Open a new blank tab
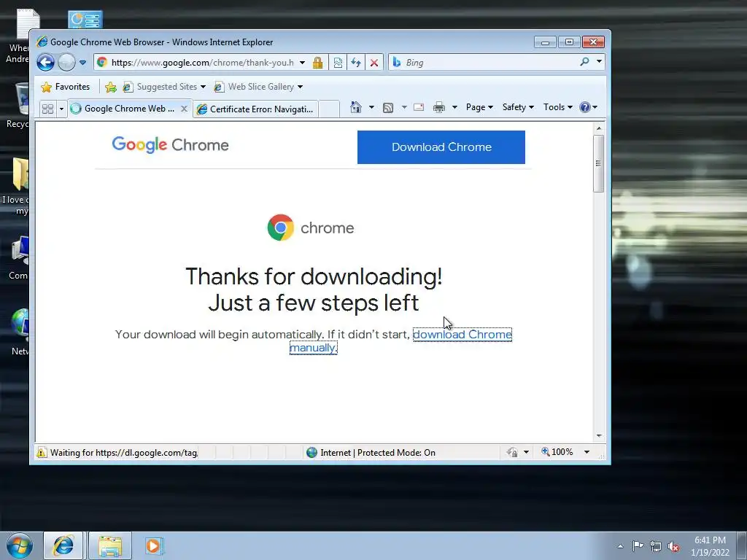This screenshot has height=560, width=747. [x=329, y=109]
